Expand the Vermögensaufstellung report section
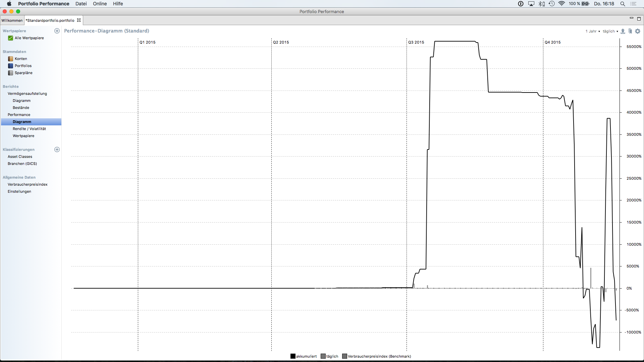Screen dimensions: 644x362 pos(27,94)
